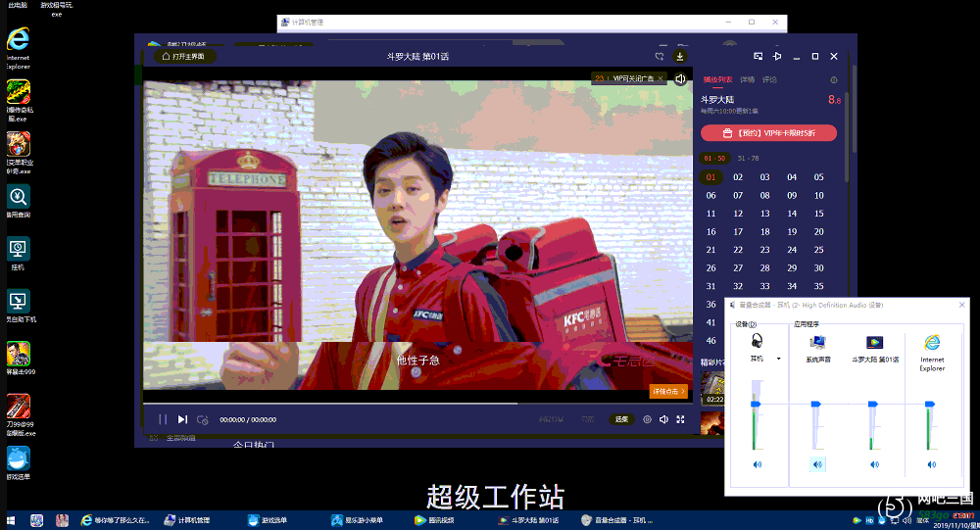The height and width of the screenshot is (530, 980).
Task: Select episode range 01-50
Action: point(714,158)
